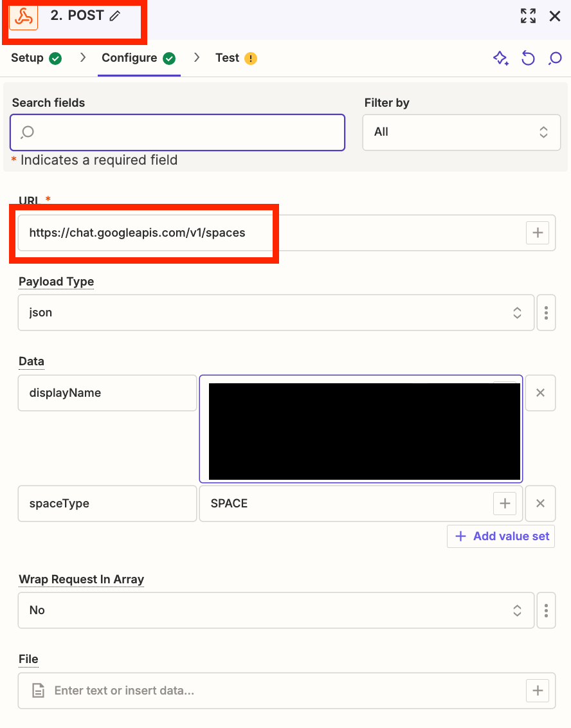The height and width of the screenshot is (728, 571).
Task: Expand panel to full screen
Action: pos(529,16)
